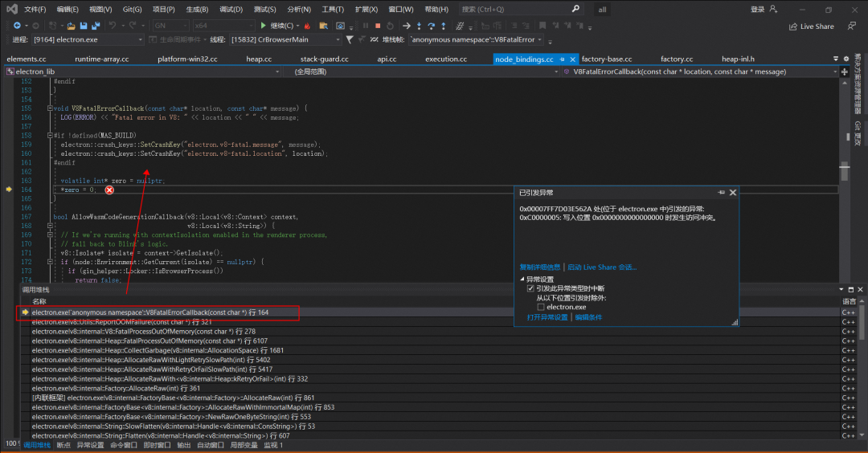The image size is (868, 453).
Task: Select the Heap::FatalProcessOutOfMemory stack frame row
Action: 431,341
